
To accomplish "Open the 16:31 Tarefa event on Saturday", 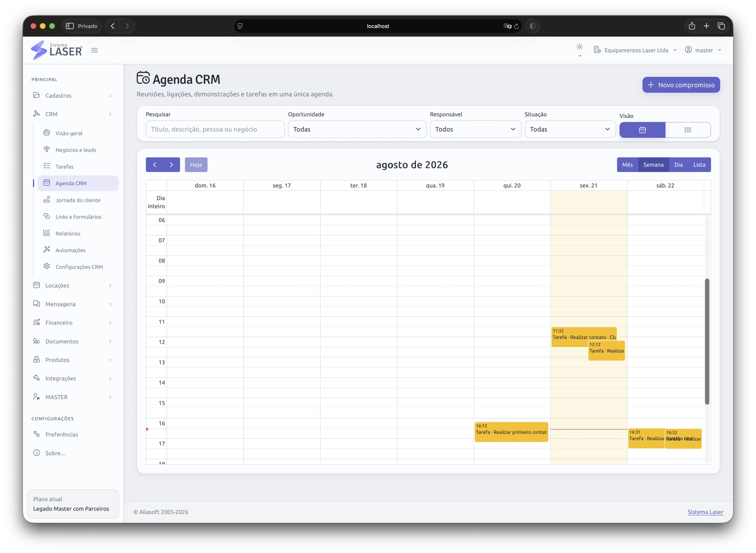I will (x=646, y=438).
